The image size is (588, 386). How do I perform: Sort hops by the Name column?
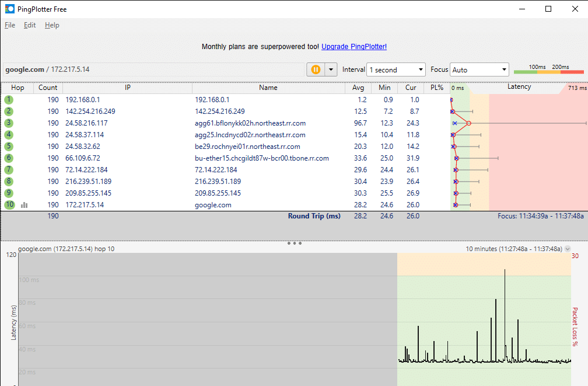(268, 88)
